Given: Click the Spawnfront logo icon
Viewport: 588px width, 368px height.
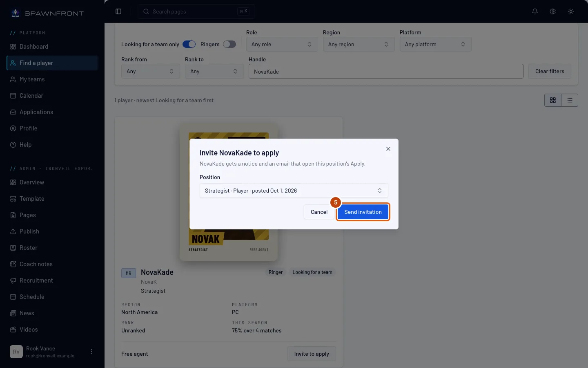Looking at the screenshot, I should tap(16, 13).
